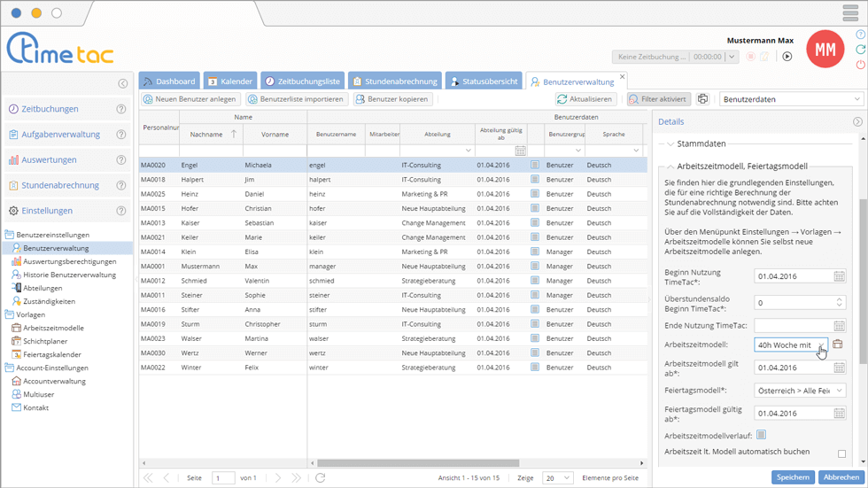Toggle the Filter aktiviert button
868x488 pixels.
click(658, 99)
